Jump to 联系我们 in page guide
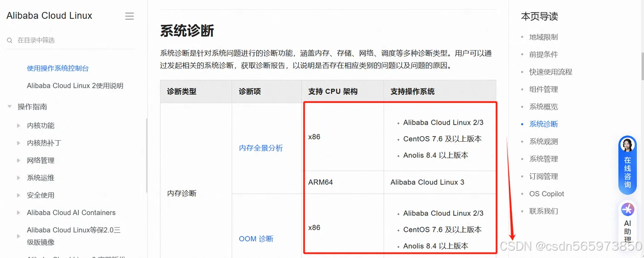Image resolution: width=644 pixels, height=258 pixels. pos(543,212)
